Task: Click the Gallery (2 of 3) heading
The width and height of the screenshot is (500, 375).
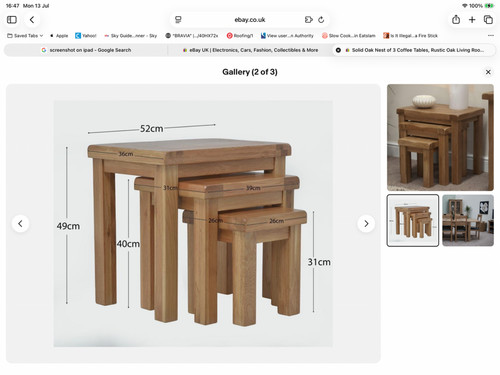Action: pos(250,72)
